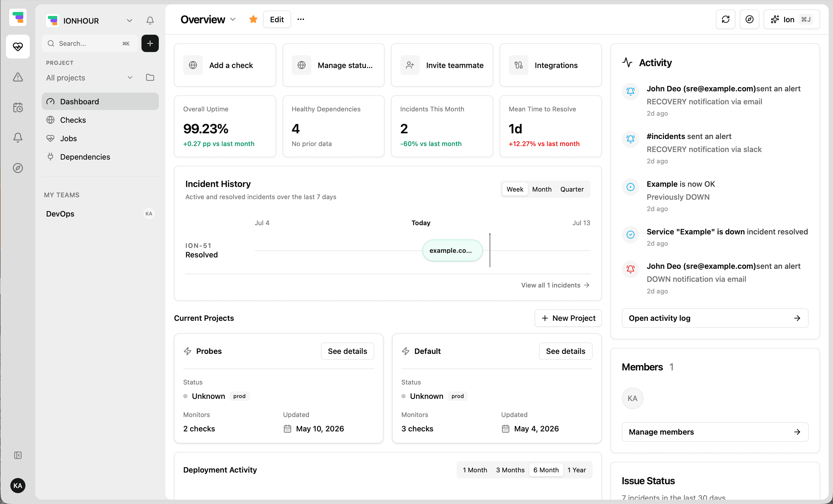Open Dependencies in sidebar
833x504 pixels.
tap(100, 157)
